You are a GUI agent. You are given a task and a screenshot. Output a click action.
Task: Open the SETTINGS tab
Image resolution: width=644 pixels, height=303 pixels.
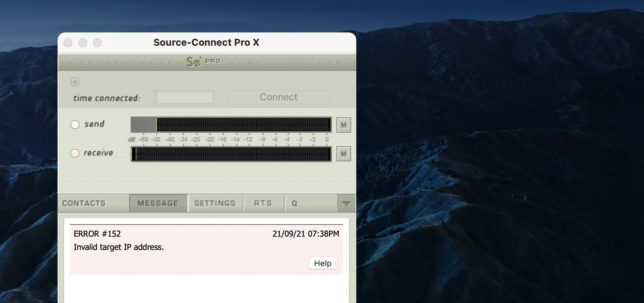tap(215, 203)
